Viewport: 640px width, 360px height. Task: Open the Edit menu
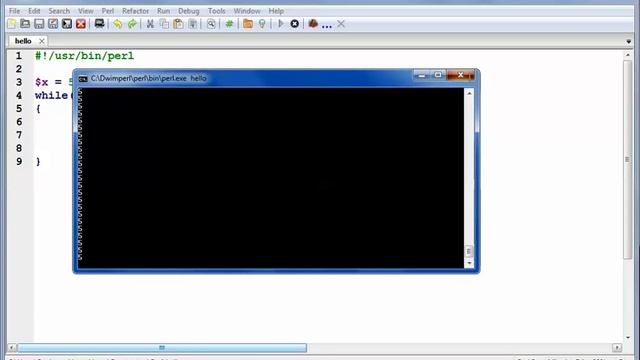coord(34,11)
